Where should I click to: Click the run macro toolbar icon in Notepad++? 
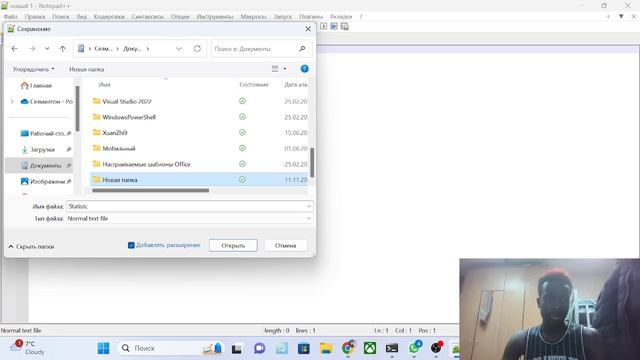click(x=323, y=27)
